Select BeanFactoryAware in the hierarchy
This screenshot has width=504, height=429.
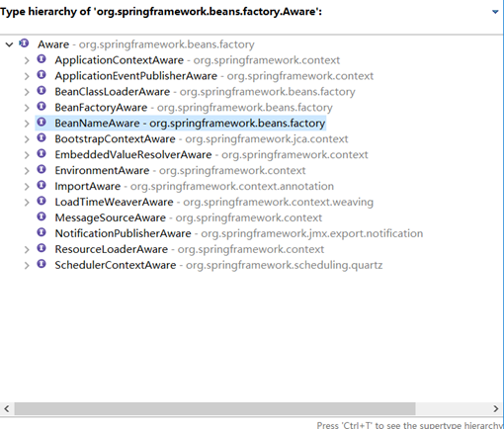coord(194,108)
